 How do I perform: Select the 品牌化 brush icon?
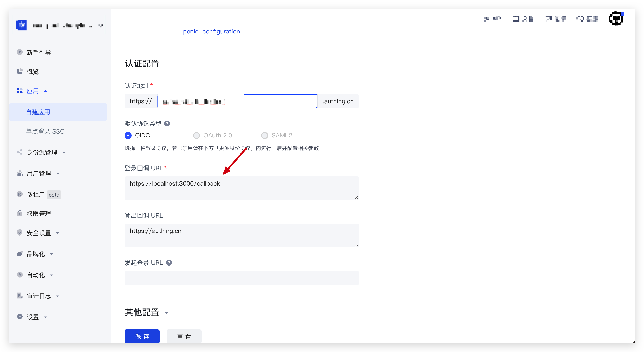[19, 254]
